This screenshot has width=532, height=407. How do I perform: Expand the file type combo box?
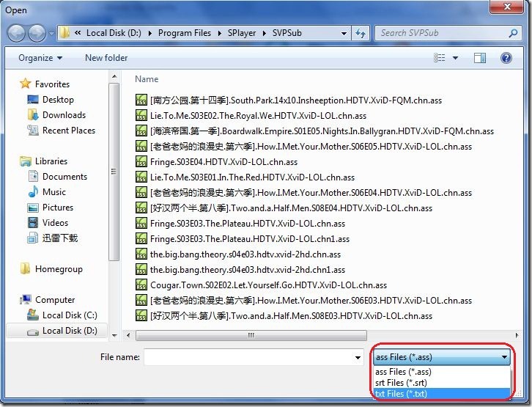coord(442,357)
